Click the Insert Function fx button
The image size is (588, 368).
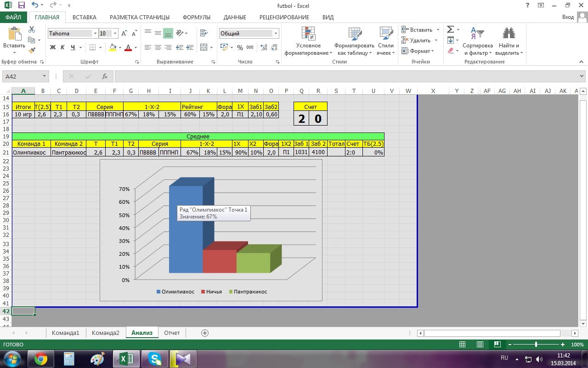105,76
